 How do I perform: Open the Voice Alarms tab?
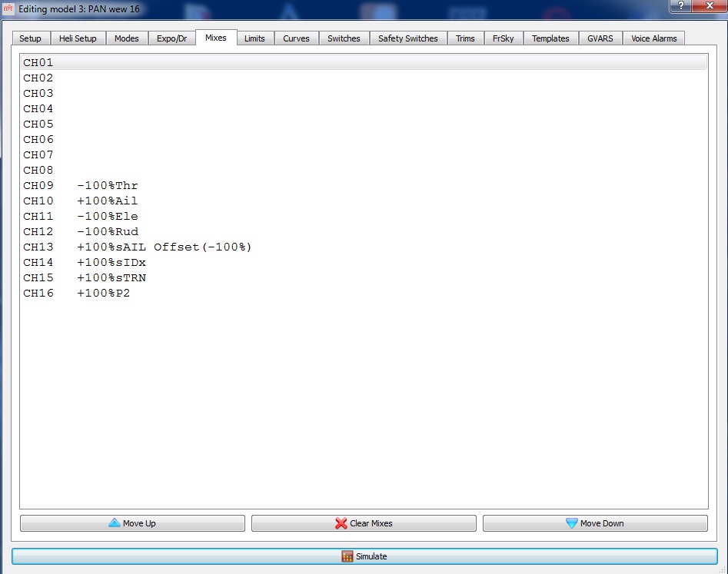point(653,38)
